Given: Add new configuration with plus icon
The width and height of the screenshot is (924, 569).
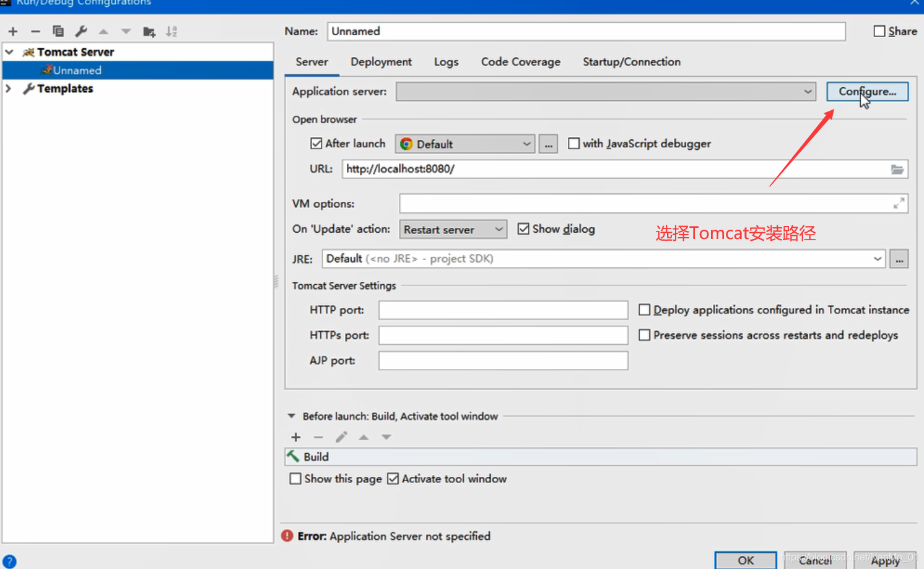Looking at the screenshot, I should coord(13,32).
